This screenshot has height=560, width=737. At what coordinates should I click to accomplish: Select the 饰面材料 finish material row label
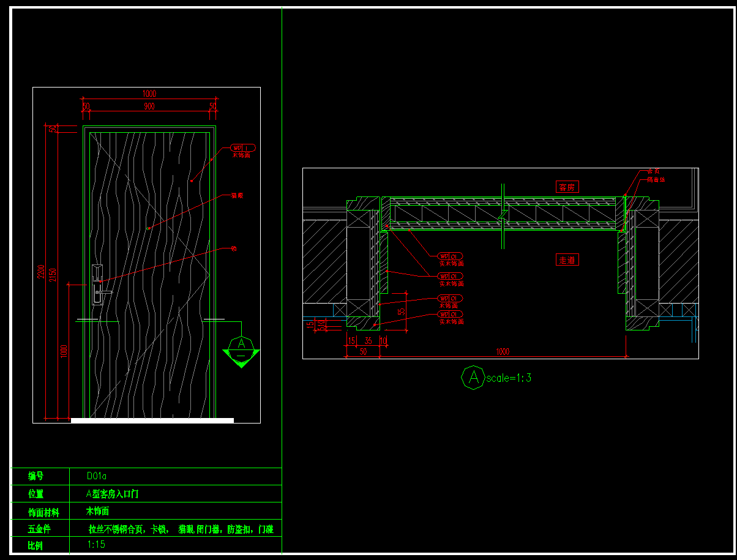coord(43,512)
